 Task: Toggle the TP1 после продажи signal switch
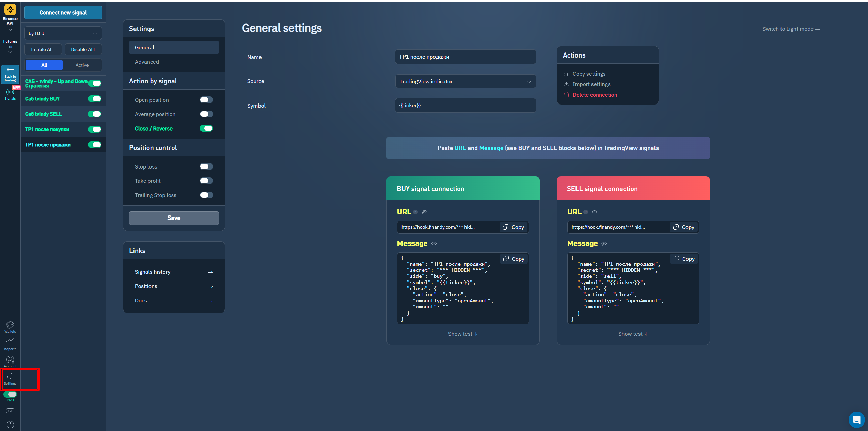95,145
